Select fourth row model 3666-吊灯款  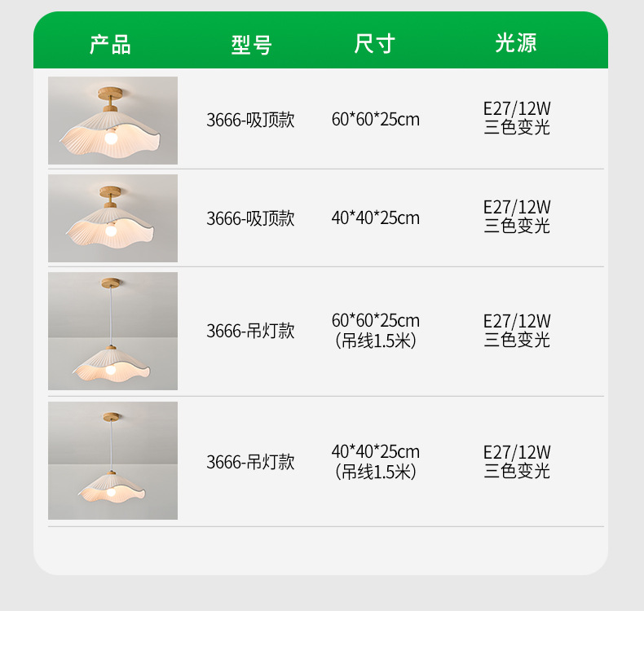250,462
